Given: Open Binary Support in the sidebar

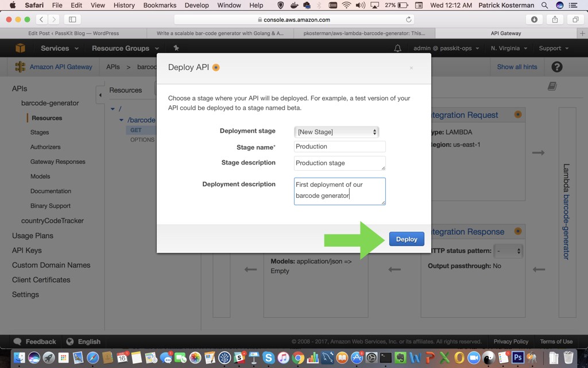Looking at the screenshot, I should point(51,206).
